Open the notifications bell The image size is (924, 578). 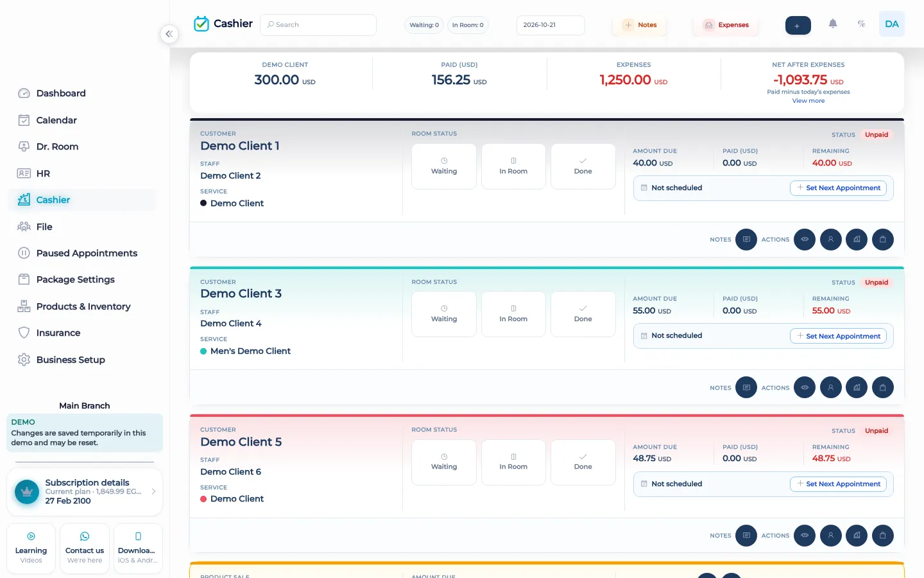[x=833, y=24]
